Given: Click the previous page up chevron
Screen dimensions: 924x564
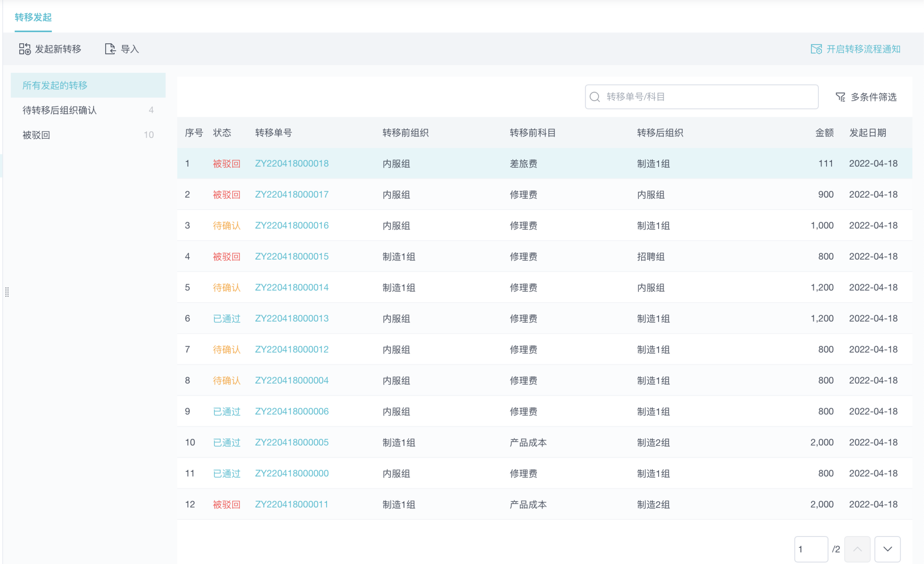Looking at the screenshot, I should pyautogui.click(x=857, y=549).
